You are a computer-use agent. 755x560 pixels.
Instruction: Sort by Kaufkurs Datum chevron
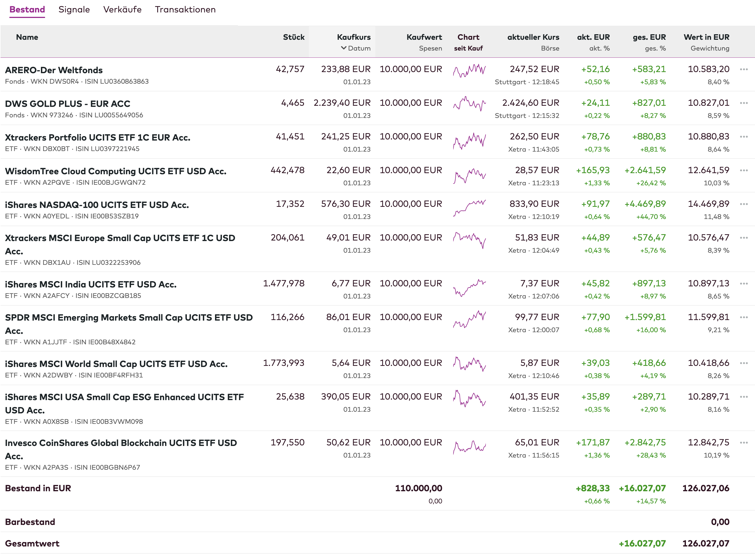(344, 48)
